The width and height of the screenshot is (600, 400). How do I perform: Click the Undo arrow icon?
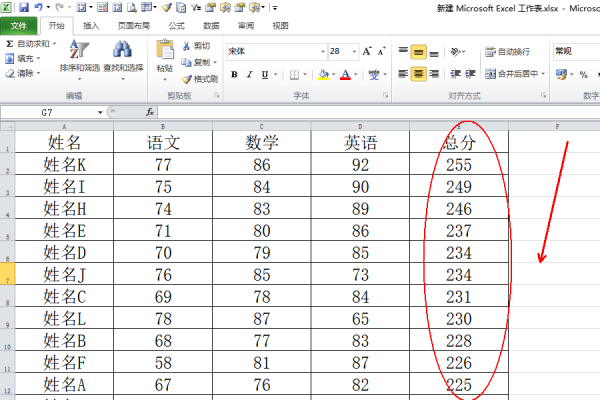tap(39, 7)
